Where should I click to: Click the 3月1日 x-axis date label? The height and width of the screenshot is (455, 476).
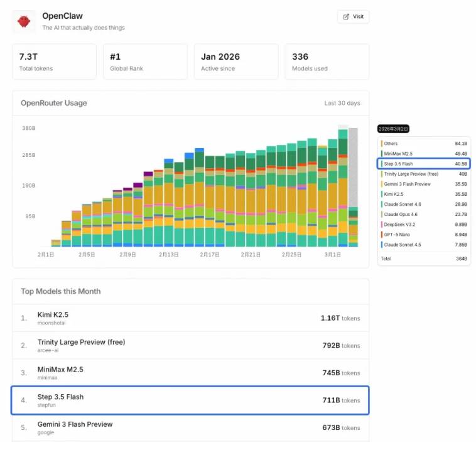[333, 255]
